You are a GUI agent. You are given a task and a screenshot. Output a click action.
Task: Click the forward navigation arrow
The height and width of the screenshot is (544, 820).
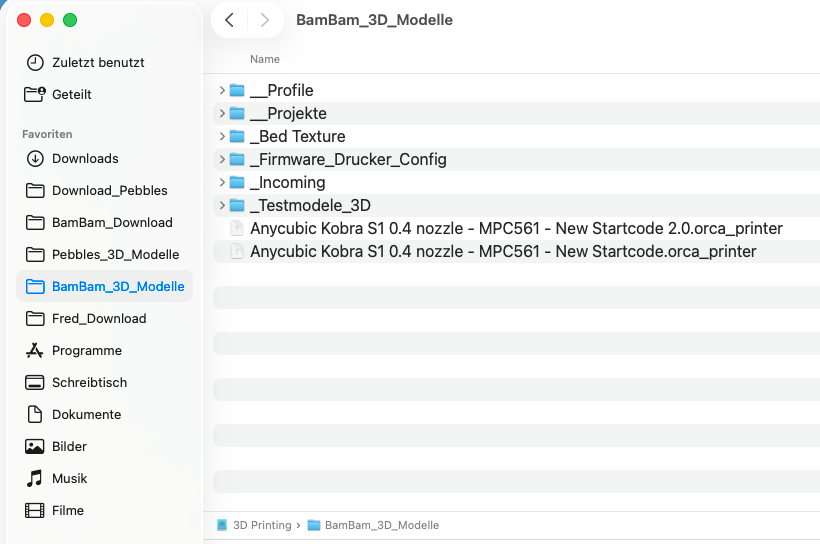(x=264, y=20)
